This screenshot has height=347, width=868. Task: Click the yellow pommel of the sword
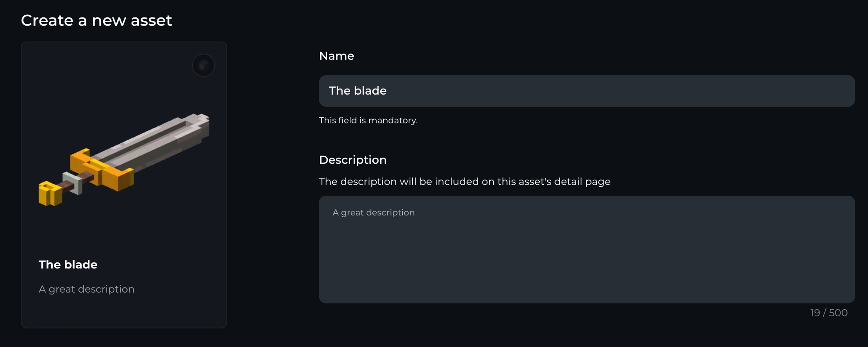coord(49,194)
